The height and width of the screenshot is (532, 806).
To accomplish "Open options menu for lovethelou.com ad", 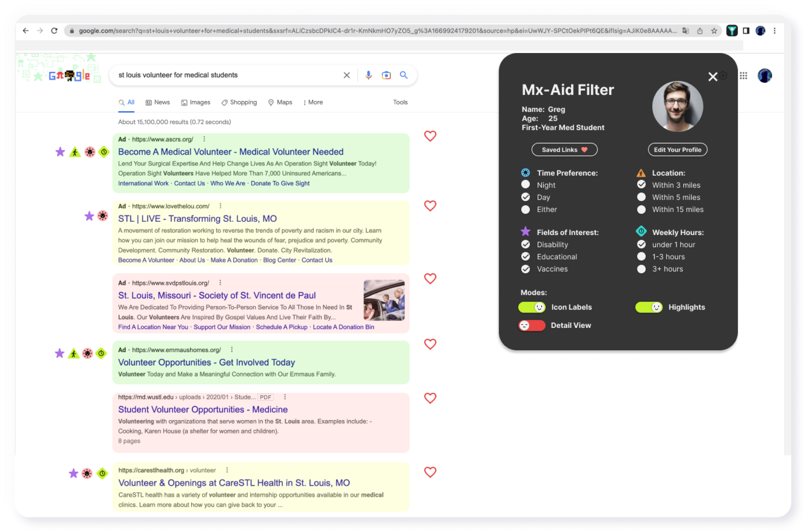I will (220, 206).
